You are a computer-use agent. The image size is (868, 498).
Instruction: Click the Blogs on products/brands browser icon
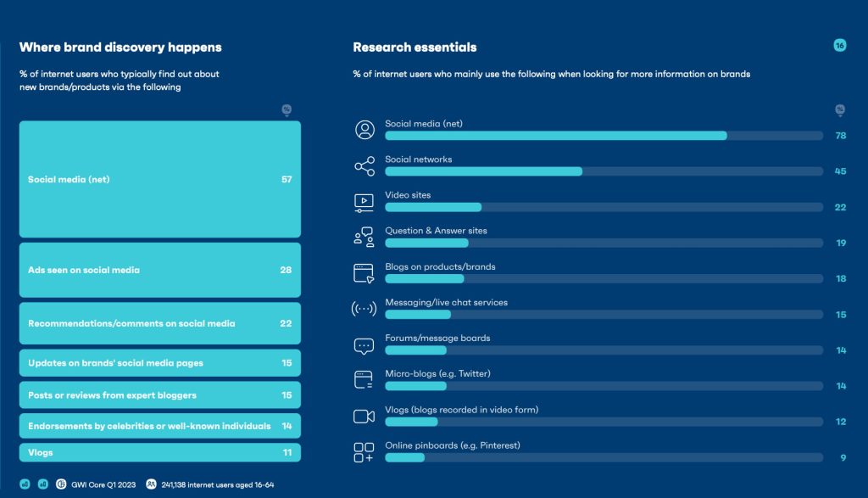tap(364, 274)
